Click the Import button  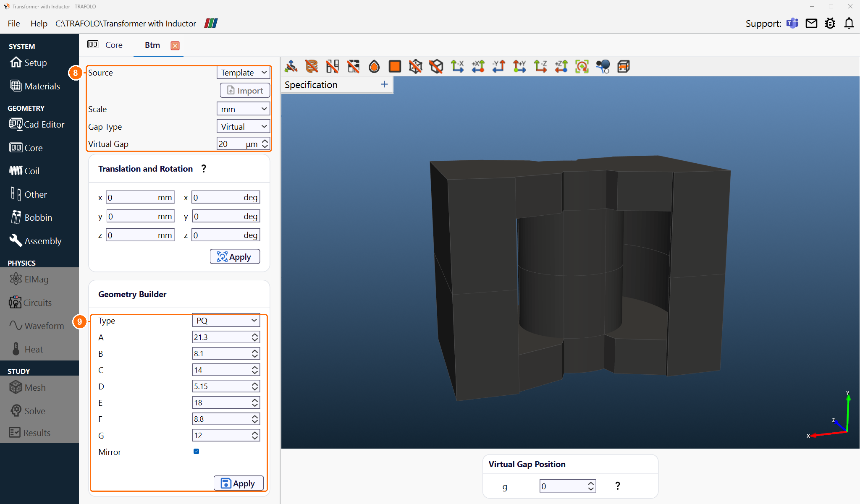245,91
